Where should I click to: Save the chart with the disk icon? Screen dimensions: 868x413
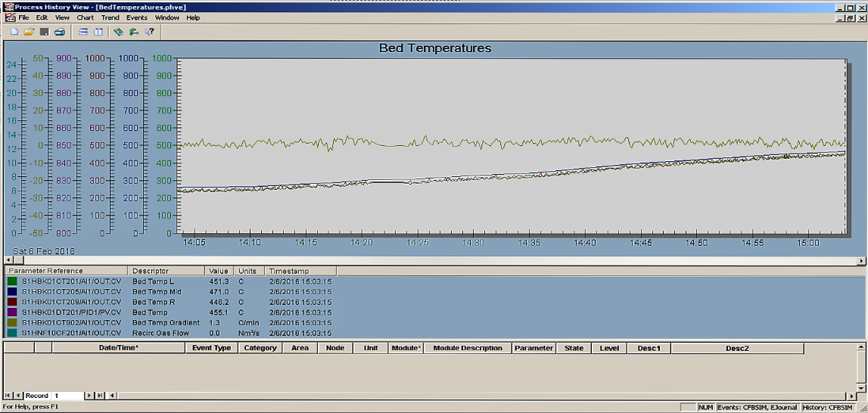tap(45, 32)
